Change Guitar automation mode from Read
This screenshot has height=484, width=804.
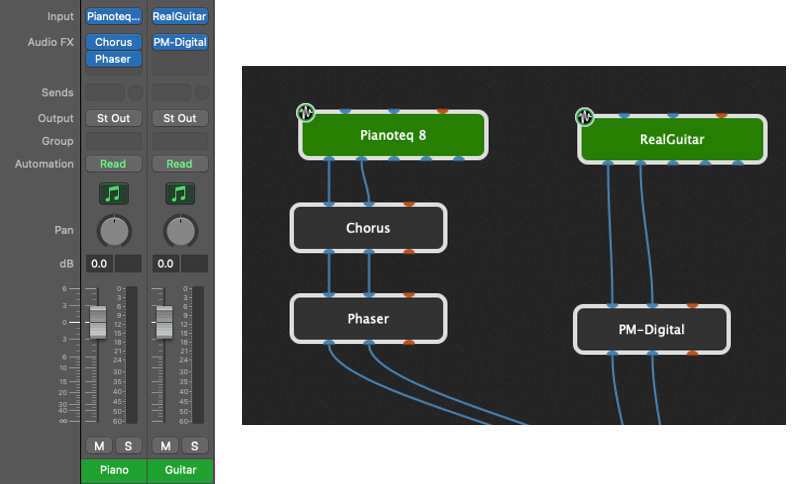(179, 164)
